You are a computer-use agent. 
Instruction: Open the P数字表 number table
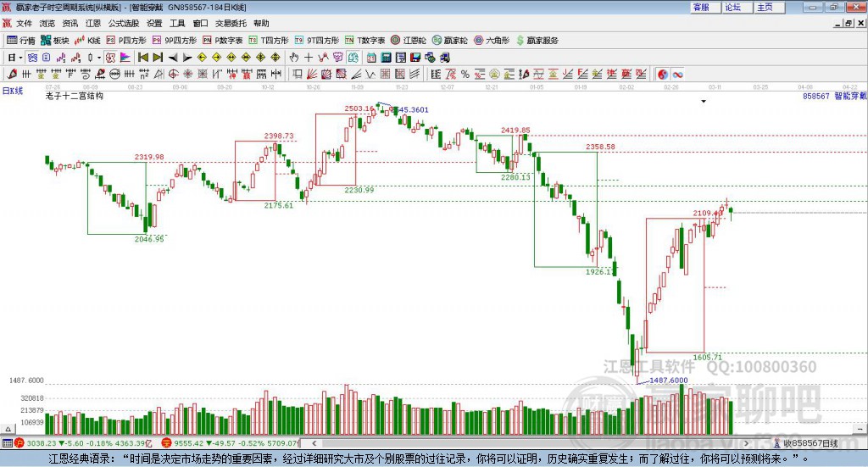[223, 41]
